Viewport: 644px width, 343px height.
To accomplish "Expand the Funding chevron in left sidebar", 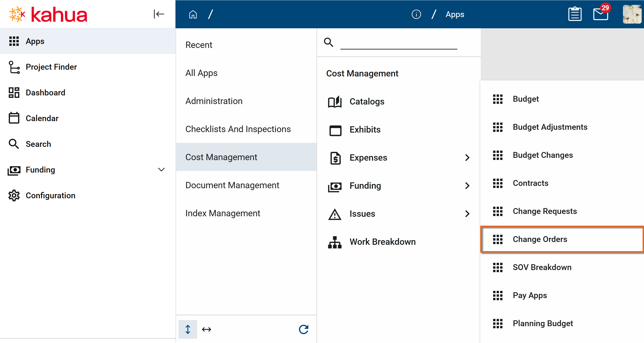I will click(x=161, y=170).
